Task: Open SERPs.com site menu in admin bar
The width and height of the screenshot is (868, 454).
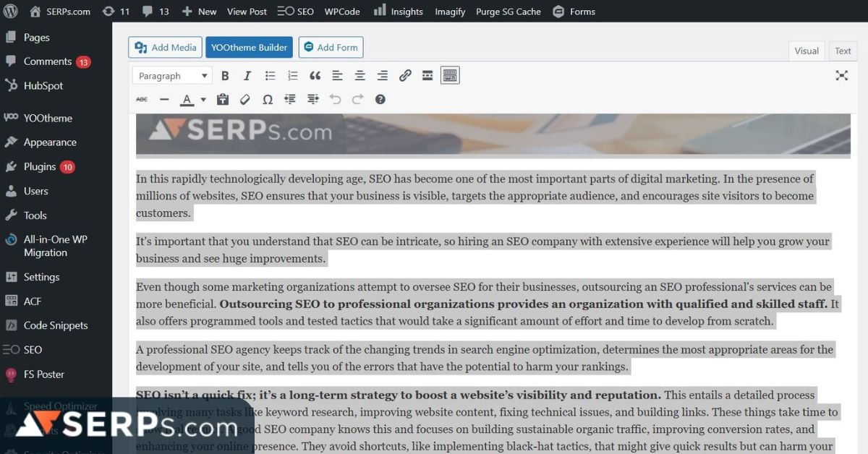Action: click(x=59, y=11)
